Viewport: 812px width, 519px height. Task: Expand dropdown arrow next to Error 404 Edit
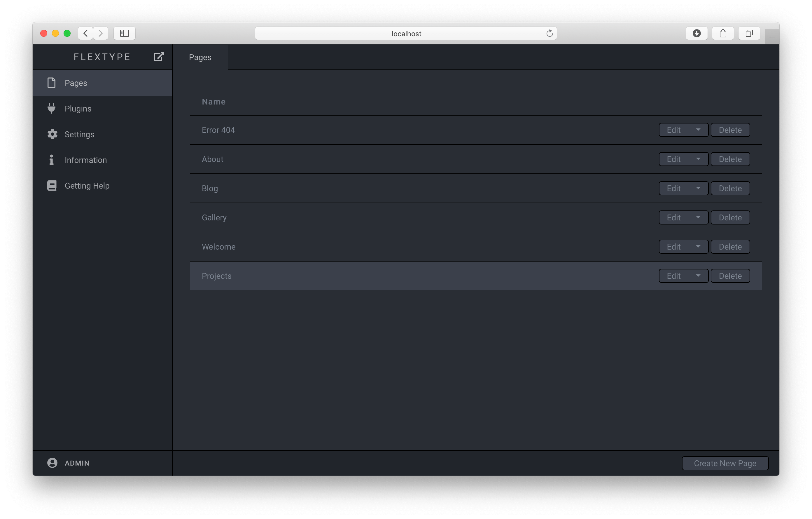point(698,130)
